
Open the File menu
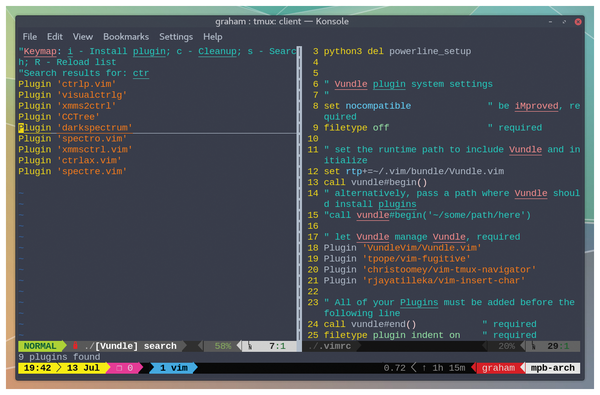(29, 37)
